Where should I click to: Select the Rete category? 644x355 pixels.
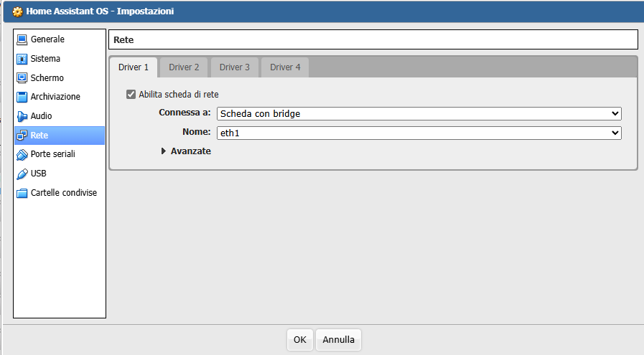coord(60,136)
